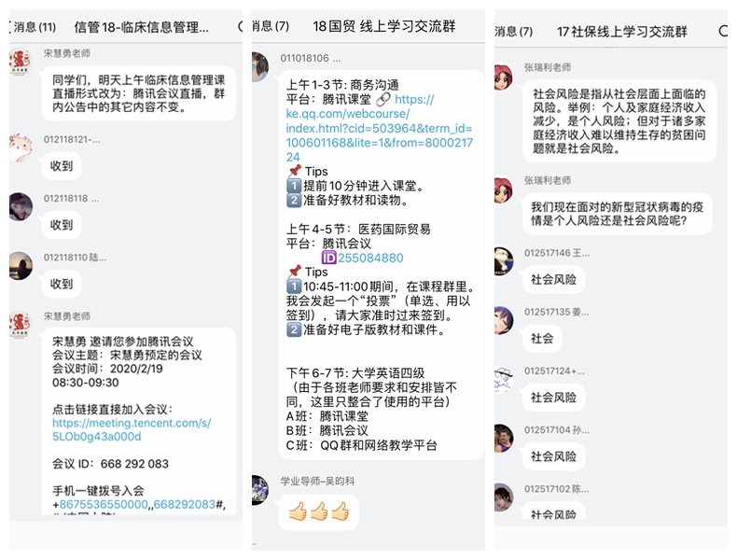The width and height of the screenshot is (737, 560).
Task: Tap 收到 reply from 012118121
Action: click(x=61, y=166)
